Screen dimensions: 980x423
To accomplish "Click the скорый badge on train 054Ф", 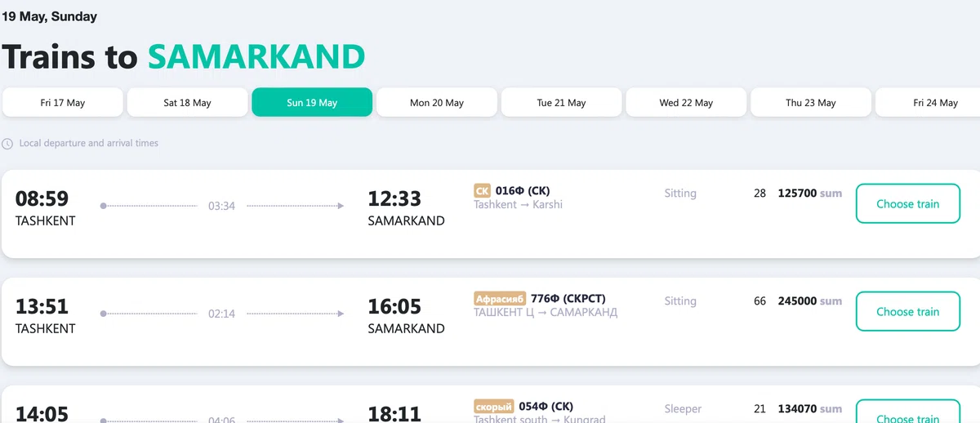I will point(494,407).
